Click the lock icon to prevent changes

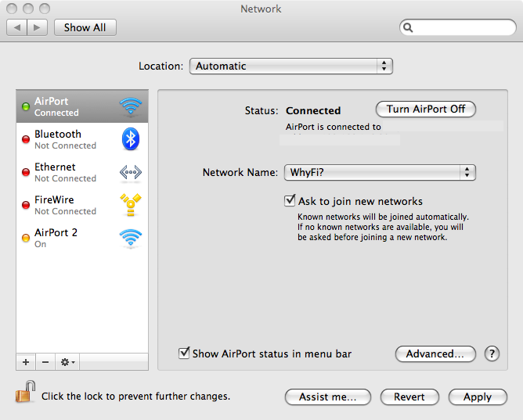25,392
